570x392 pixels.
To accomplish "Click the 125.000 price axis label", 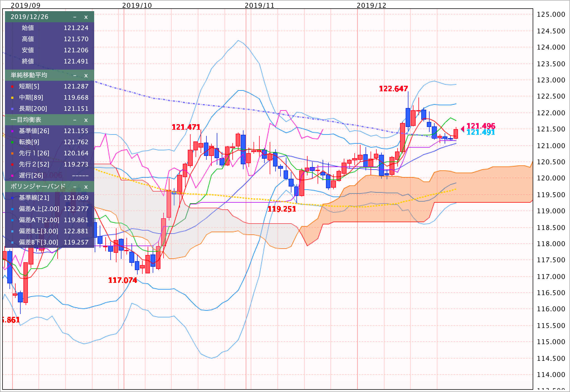I will tap(551, 14).
